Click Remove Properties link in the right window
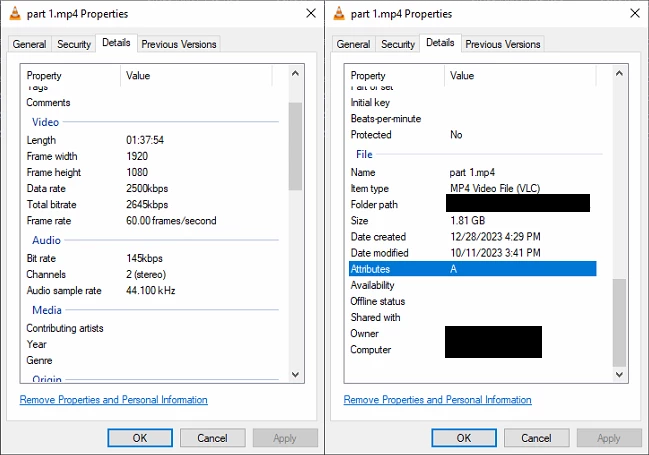The image size is (649, 455). tap(437, 400)
